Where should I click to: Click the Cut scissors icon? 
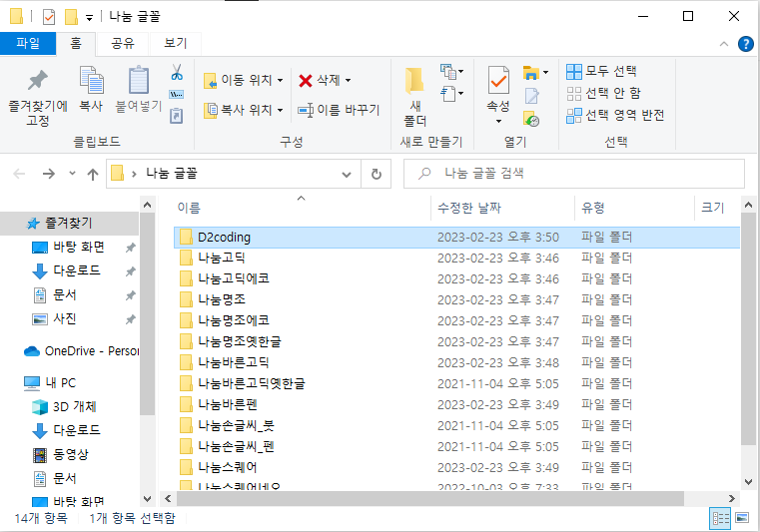coord(177,72)
